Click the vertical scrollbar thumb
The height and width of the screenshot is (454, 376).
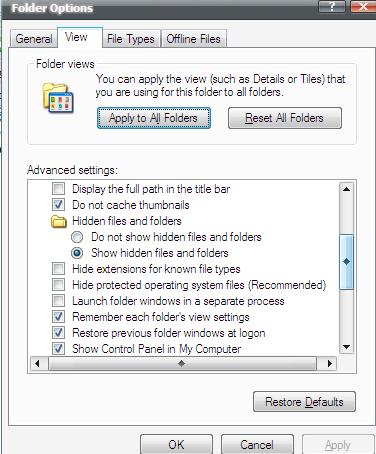pyautogui.click(x=346, y=262)
